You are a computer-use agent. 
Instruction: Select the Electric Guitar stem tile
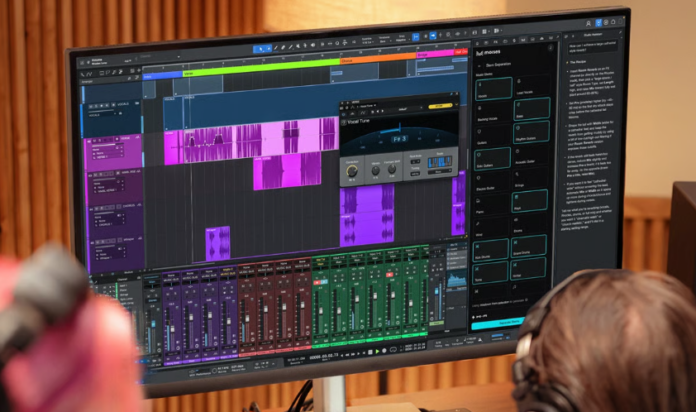(x=492, y=182)
